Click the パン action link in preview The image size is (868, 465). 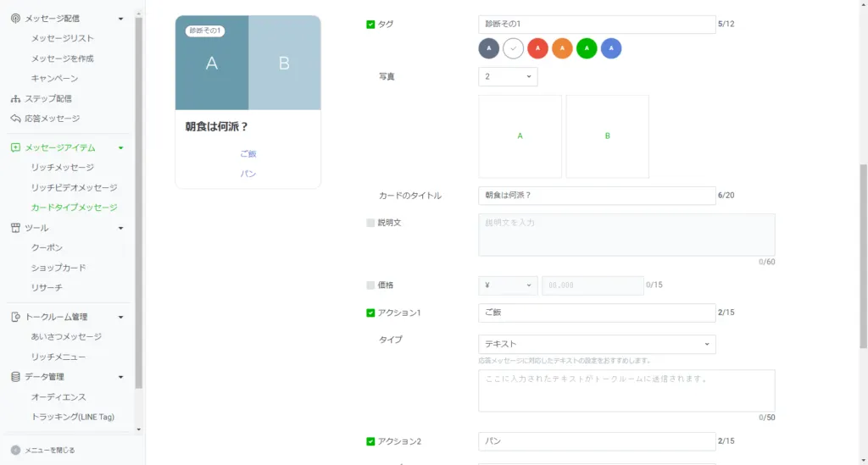pyautogui.click(x=248, y=174)
